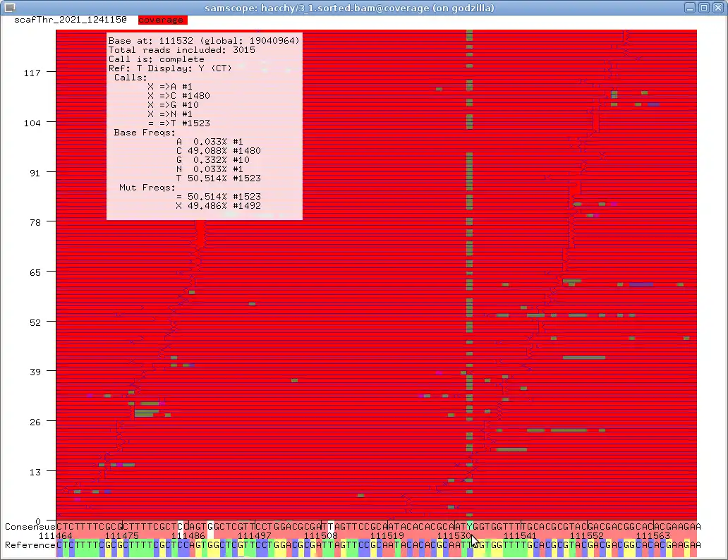Click 'T 50.514% #1523' base frequency line
The image size is (728, 560).
[219, 178]
